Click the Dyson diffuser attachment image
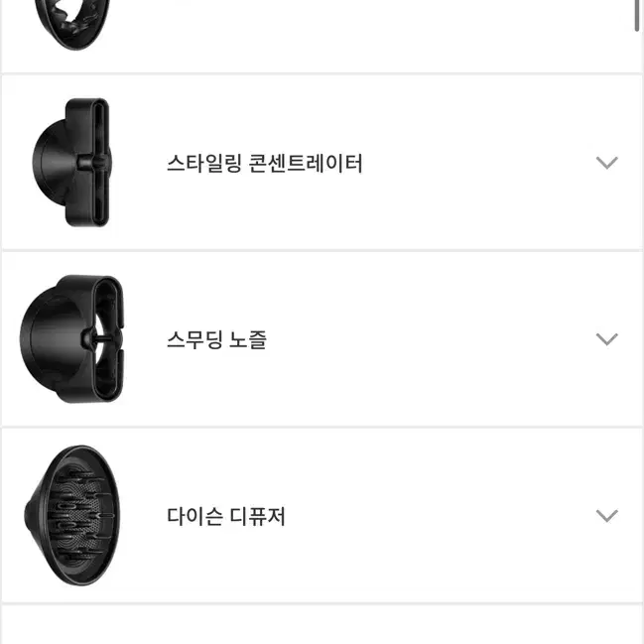The height and width of the screenshot is (644, 644). point(72,515)
